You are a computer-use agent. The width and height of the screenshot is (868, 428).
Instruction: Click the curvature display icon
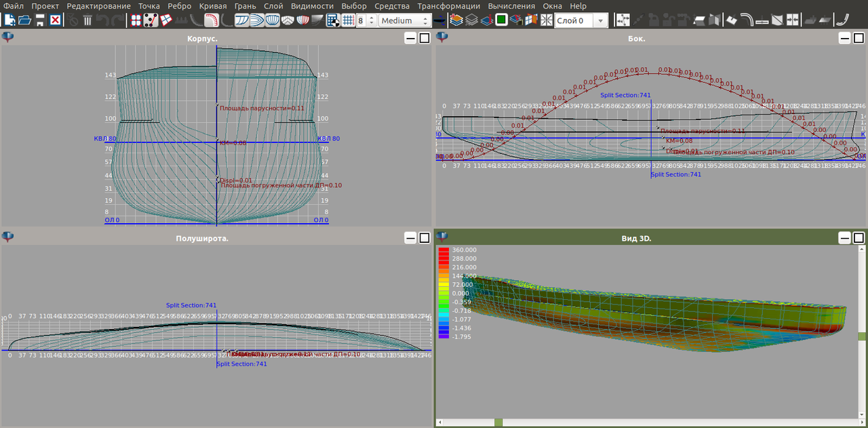tap(212, 20)
